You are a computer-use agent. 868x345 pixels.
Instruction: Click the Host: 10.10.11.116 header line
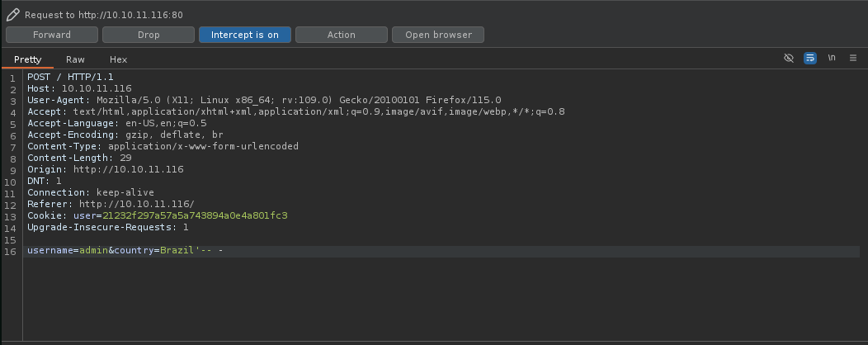[x=79, y=88]
